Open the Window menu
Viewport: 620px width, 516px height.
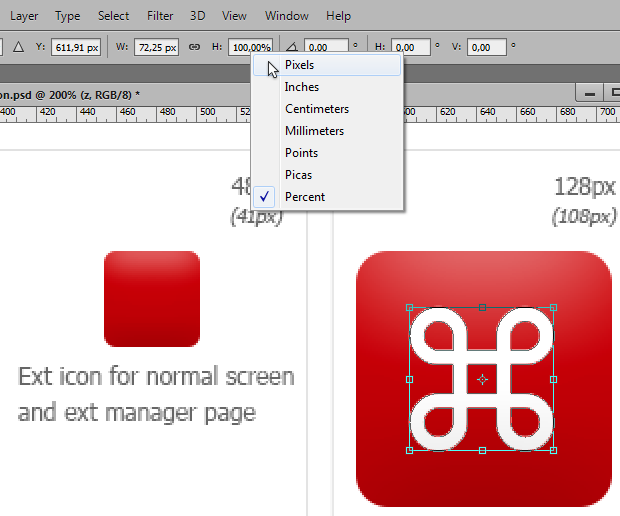(287, 16)
